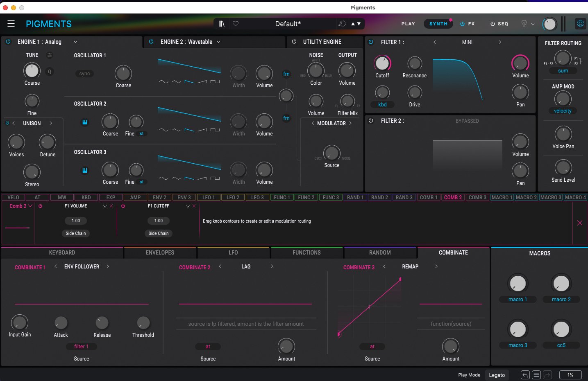Turn the Filter 1 Cutoff knob
Viewport: 588px width, 381px height.
pos(382,63)
